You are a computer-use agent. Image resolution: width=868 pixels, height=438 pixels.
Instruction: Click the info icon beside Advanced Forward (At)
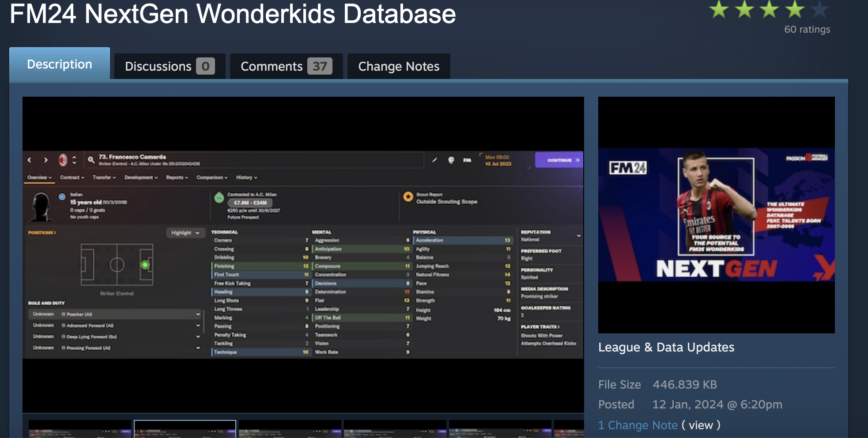tap(64, 325)
